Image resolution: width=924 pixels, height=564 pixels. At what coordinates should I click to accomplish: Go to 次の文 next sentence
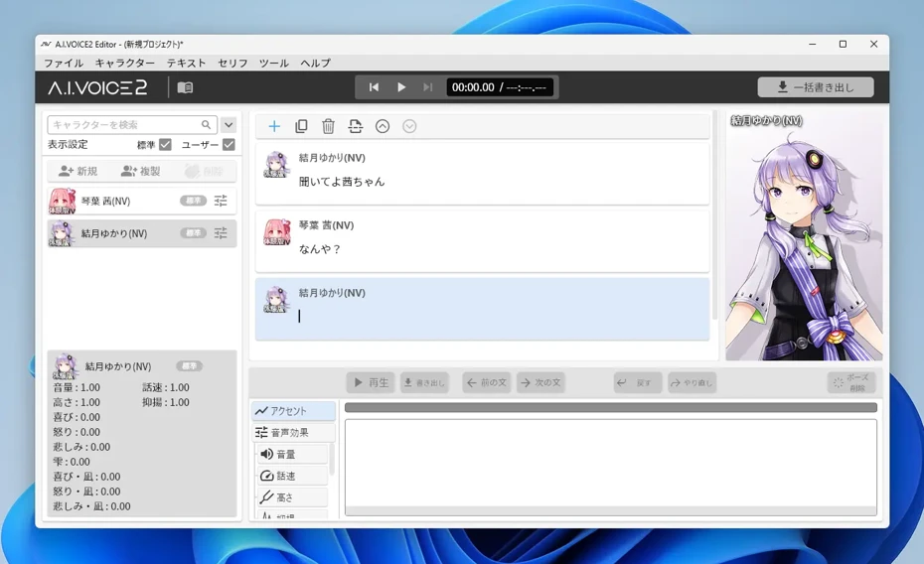pos(540,382)
